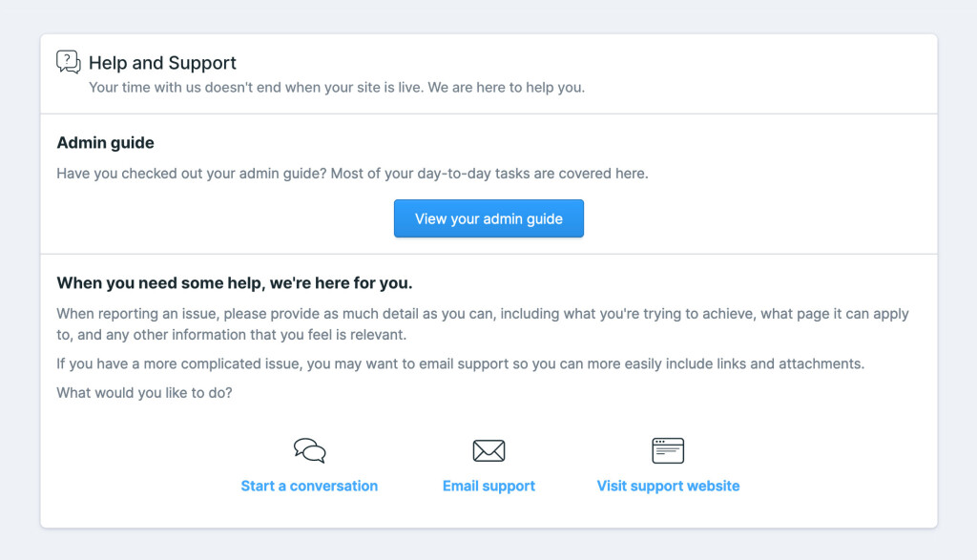This screenshot has height=560, width=977.
Task: Select the "we're here for you" heading
Action: (235, 283)
